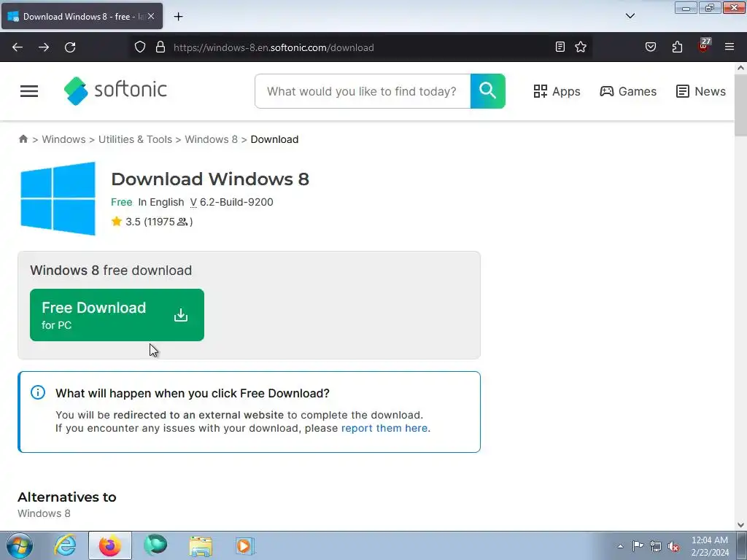Image resolution: width=747 pixels, height=560 pixels.
Task: Click the scrollbar up arrow
Action: (x=740, y=68)
